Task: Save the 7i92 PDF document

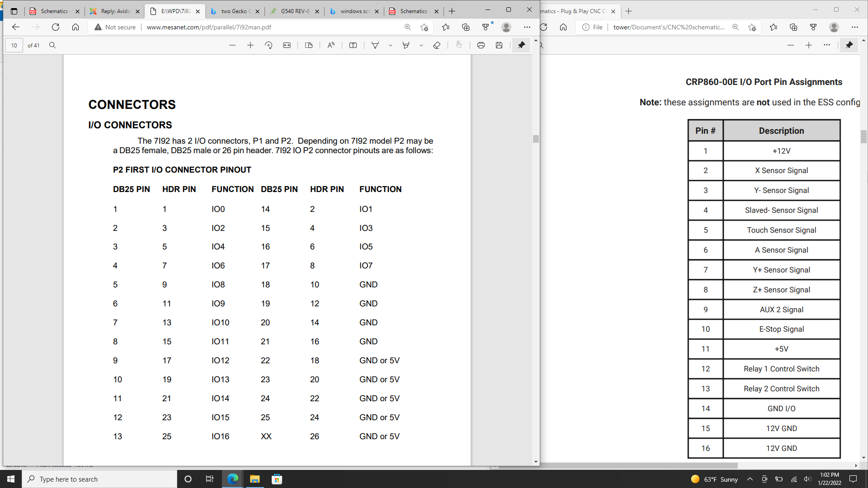Action: 499,45
